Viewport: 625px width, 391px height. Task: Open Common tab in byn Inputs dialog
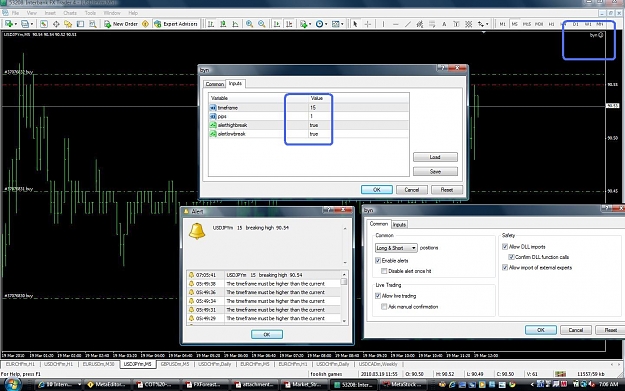click(214, 84)
